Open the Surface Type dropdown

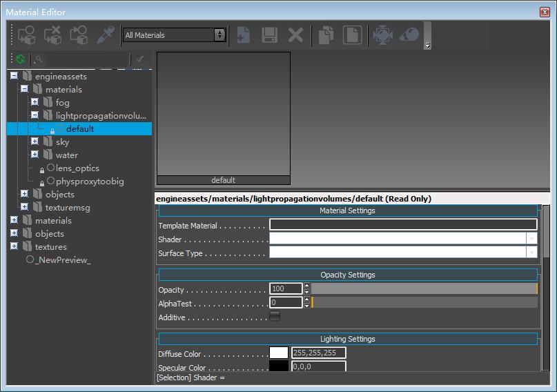[x=531, y=253]
